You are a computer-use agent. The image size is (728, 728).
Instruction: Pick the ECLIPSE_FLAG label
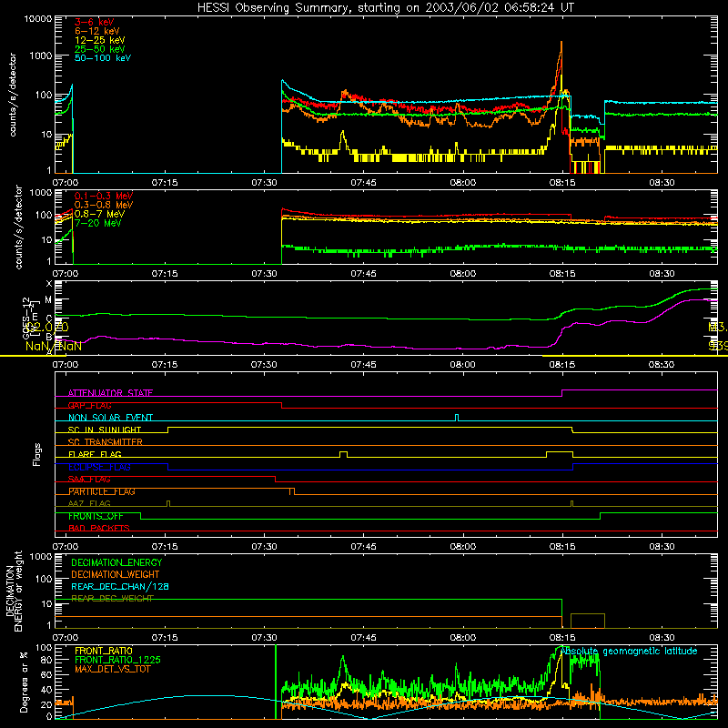tap(99, 467)
